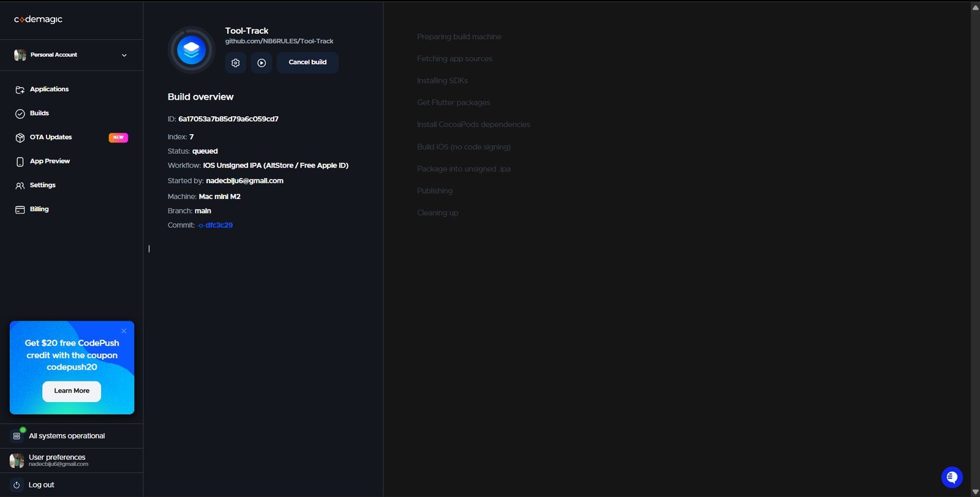The height and width of the screenshot is (497, 980).
Task: Click the Billing card icon
Action: coord(20,210)
